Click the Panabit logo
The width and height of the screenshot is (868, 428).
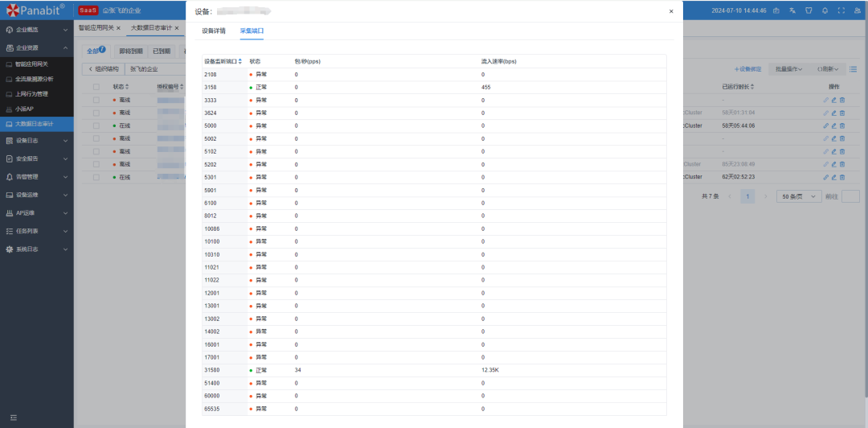(x=35, y=10)
